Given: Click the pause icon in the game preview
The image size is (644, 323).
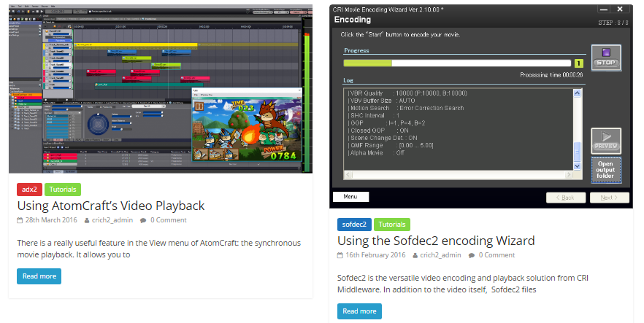Looking at the screenshot, I should (199, 106).
